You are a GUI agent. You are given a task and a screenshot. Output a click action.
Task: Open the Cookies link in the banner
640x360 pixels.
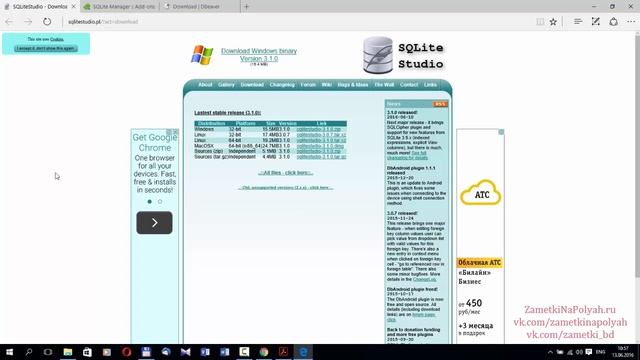57,39
